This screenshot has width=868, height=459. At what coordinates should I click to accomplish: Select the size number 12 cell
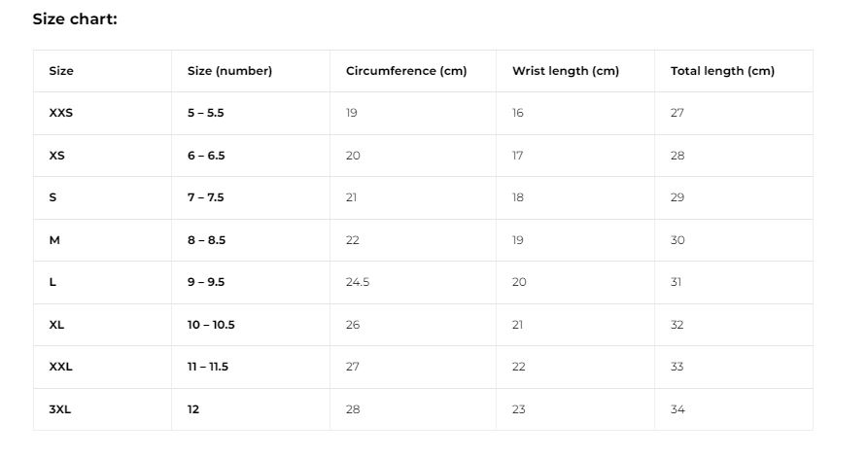pyautogui.click(x=193, y=409)
